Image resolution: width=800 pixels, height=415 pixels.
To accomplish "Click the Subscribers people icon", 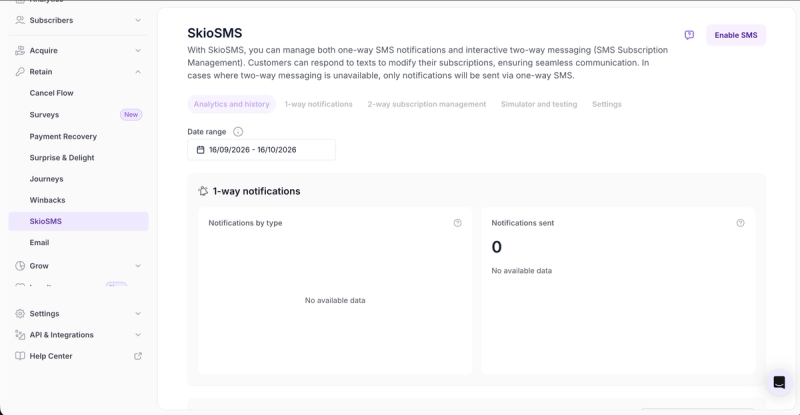I will click(x=20, y=20).
